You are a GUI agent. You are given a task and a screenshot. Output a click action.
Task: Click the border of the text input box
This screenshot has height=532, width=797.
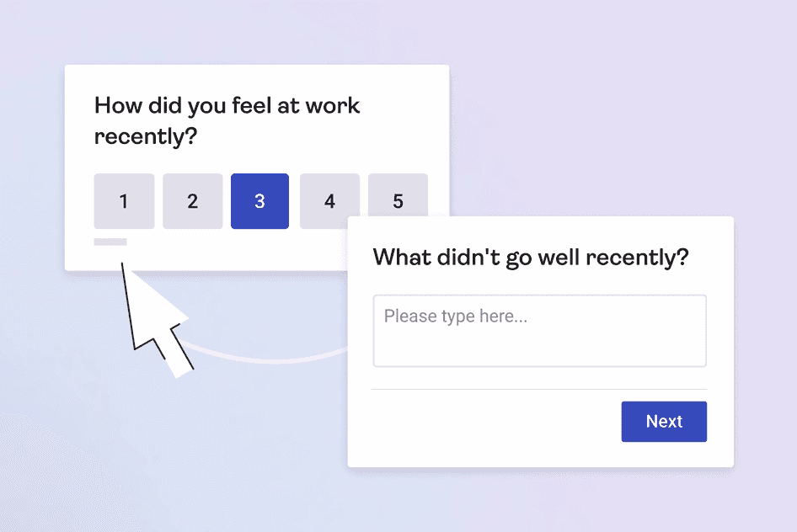(540, 295)
